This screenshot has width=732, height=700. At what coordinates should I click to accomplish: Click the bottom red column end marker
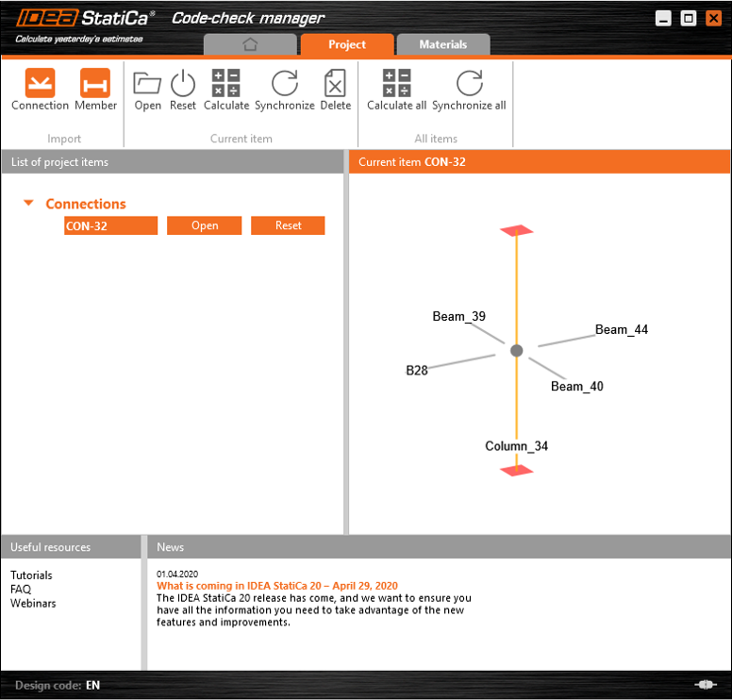tap(516, 470)
